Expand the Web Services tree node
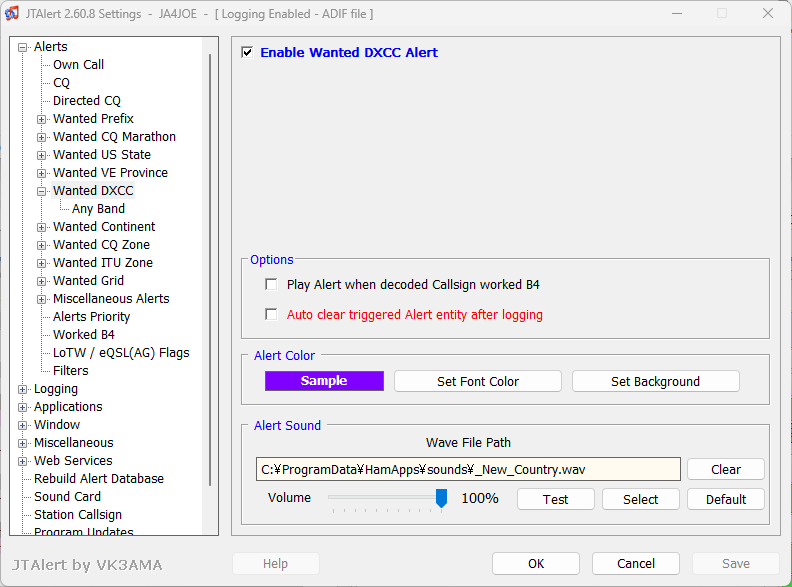The image size is (792, 587). 22,461
